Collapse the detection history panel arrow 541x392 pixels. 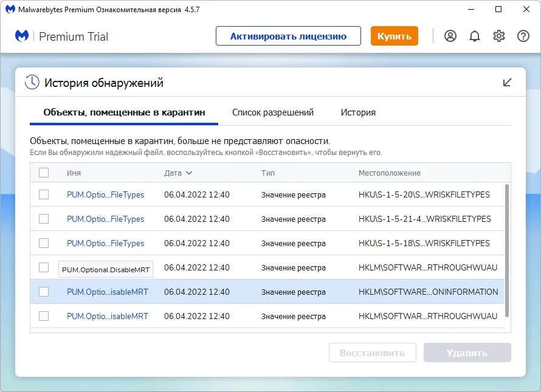coord(507,83)
